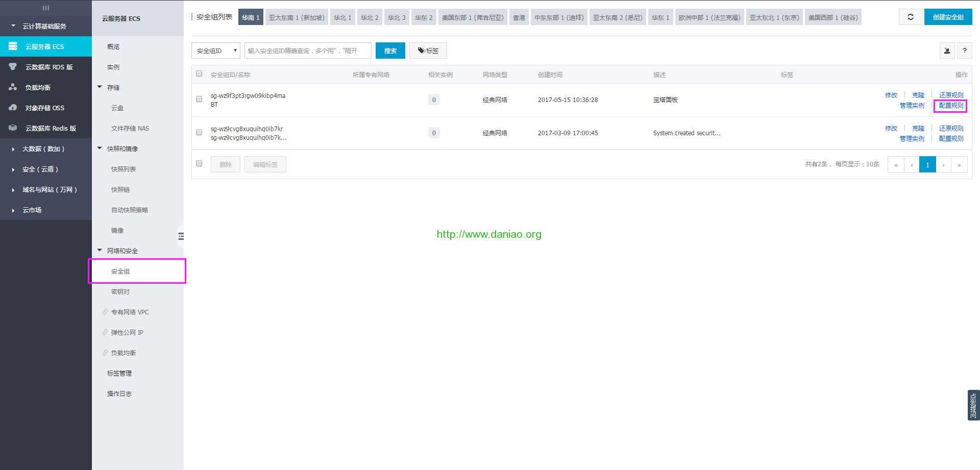Screen dimensions: 980x470
Task: Click 管理实例 for sg-wz9cvg8xuquihq0ib7kr row
Action: (912, 139)
